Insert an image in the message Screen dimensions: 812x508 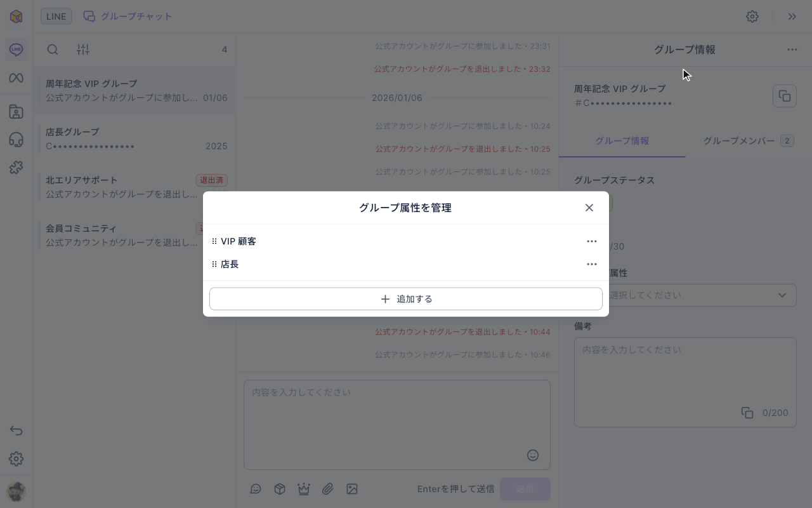[352, 489]
